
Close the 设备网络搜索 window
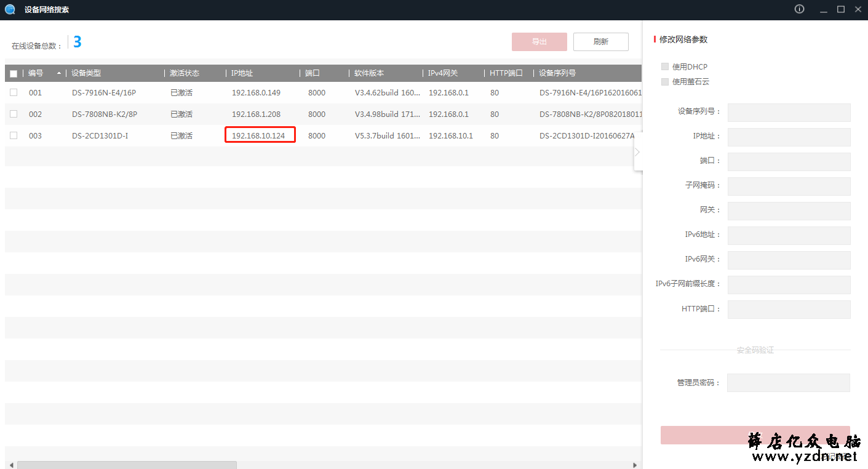point(858,9)
